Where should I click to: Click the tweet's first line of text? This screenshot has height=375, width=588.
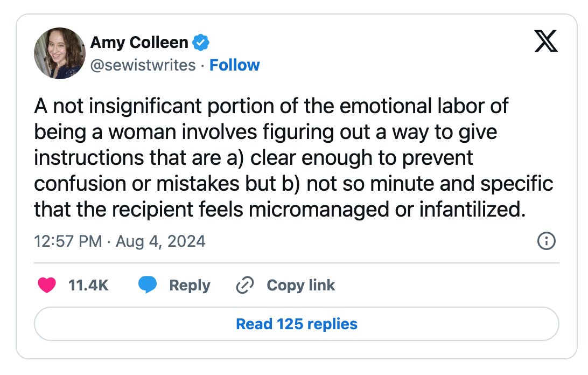click(x=271, y=106)
